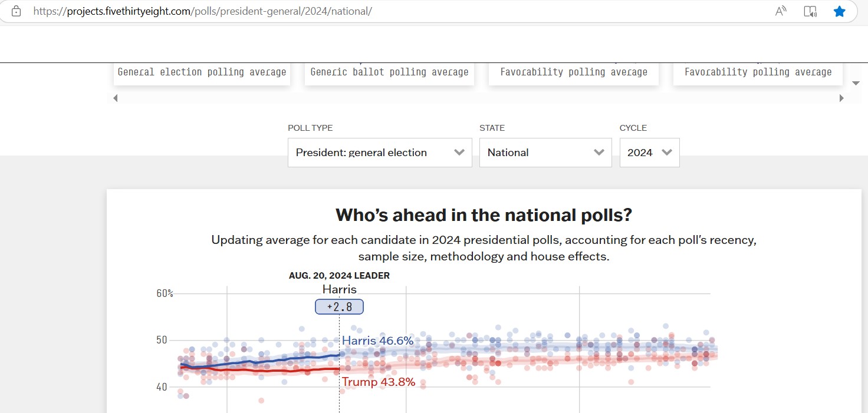Click the Harris 46.6% chart label
The width and height of the screenshot is (868, 413).
[377, 341]
